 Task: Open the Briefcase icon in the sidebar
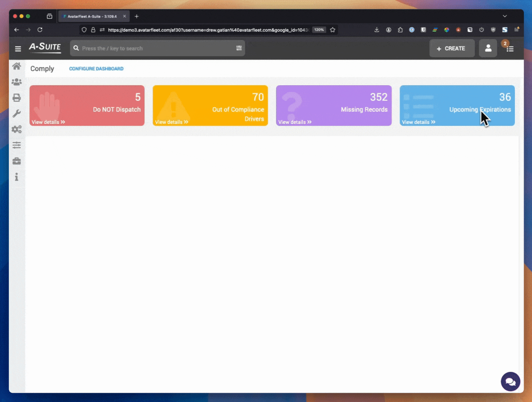(x=16, y=161)
